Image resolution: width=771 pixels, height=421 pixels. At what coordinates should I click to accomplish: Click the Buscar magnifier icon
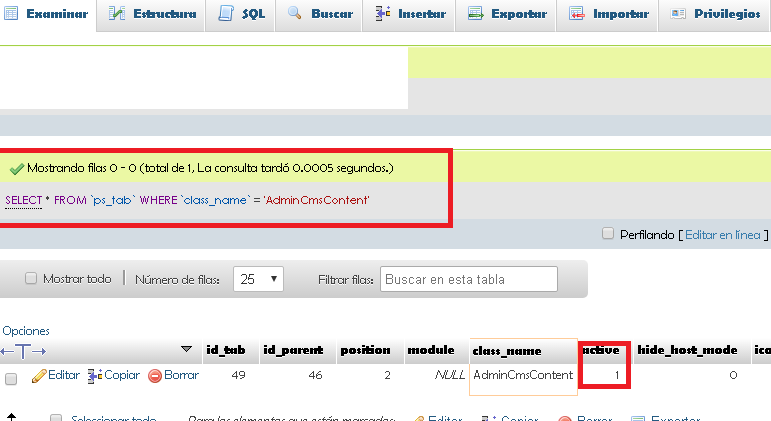(x=295, y=14)
